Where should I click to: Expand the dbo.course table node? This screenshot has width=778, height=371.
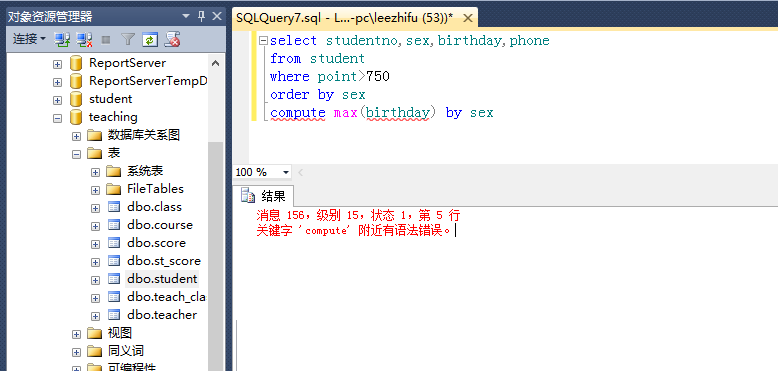95,226
